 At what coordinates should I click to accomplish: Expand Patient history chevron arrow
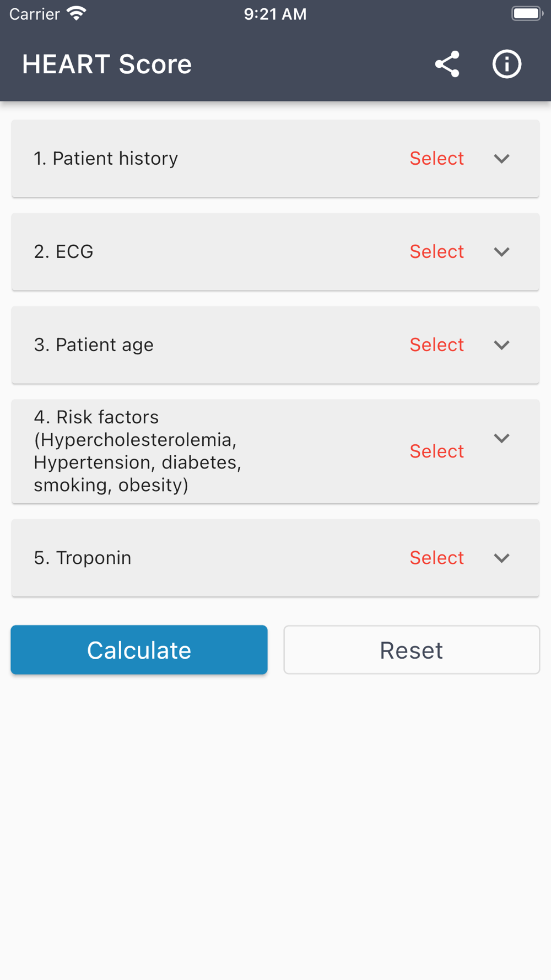[501, 159]
